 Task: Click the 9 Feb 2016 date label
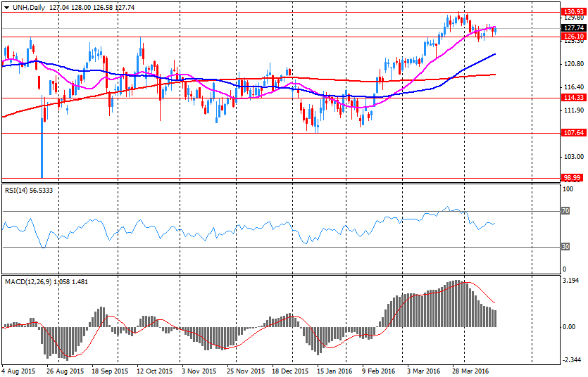[379, 371]
